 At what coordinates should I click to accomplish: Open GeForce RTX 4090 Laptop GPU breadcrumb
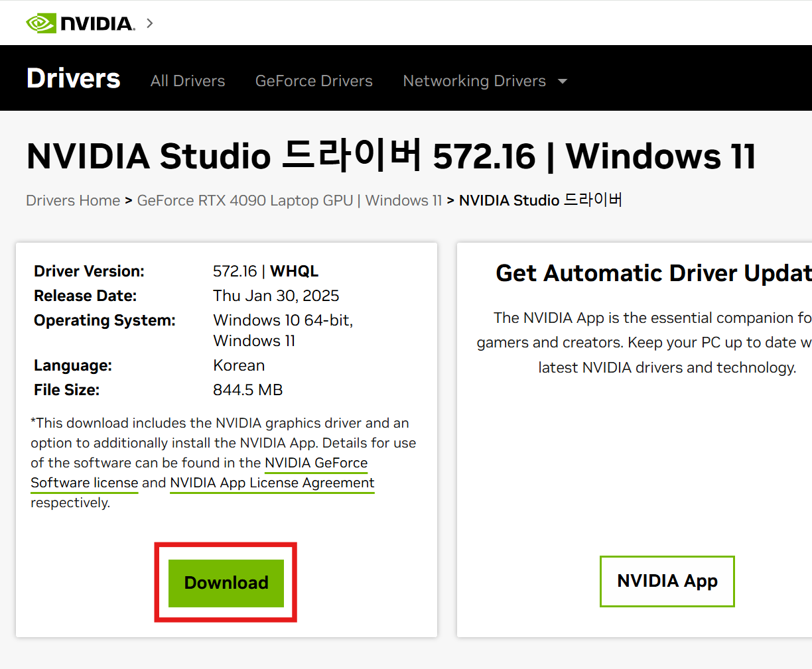[289, 200]
